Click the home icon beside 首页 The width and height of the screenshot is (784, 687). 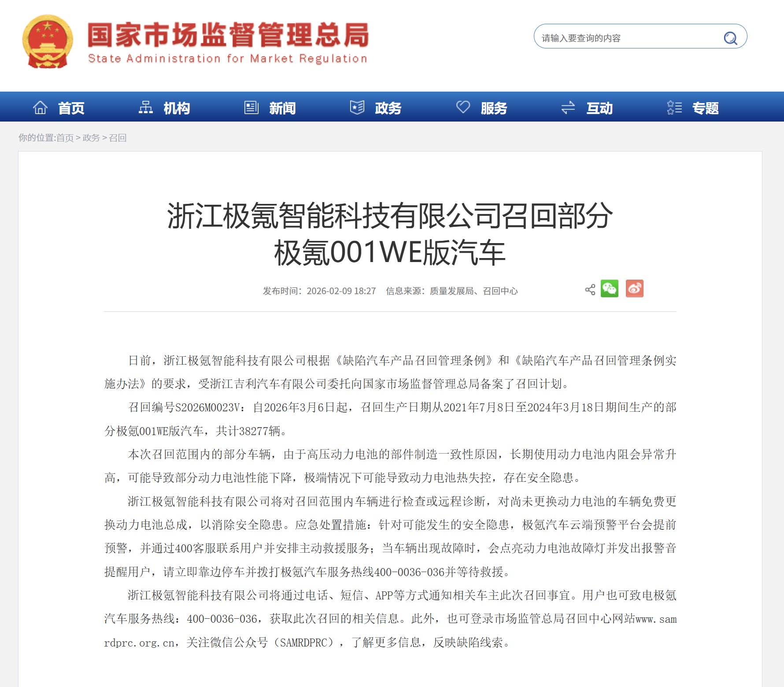(x=40, y=107)
